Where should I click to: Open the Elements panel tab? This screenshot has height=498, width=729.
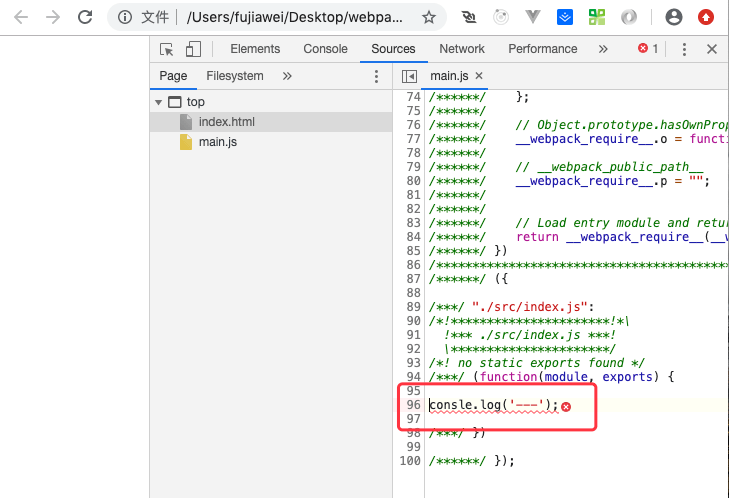click(x=255, y=49)
